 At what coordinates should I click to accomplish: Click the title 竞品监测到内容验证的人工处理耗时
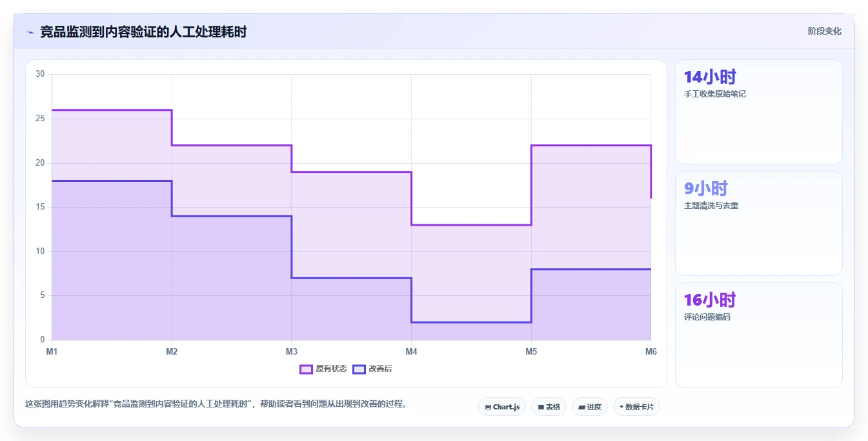[x=143, y=32]
